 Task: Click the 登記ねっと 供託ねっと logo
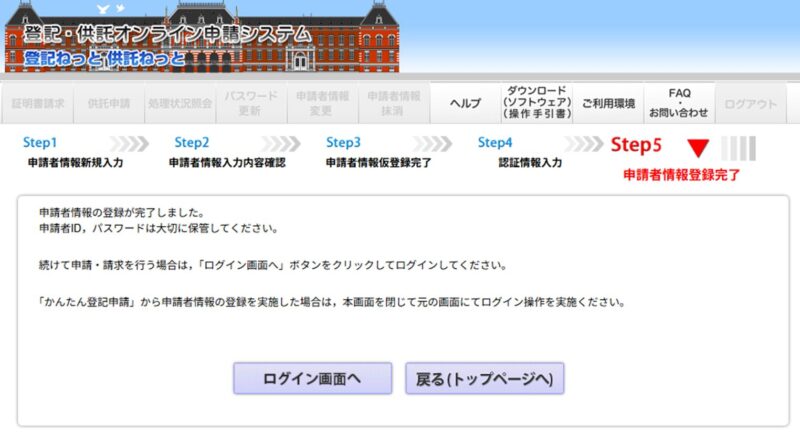tap(105, 58)
